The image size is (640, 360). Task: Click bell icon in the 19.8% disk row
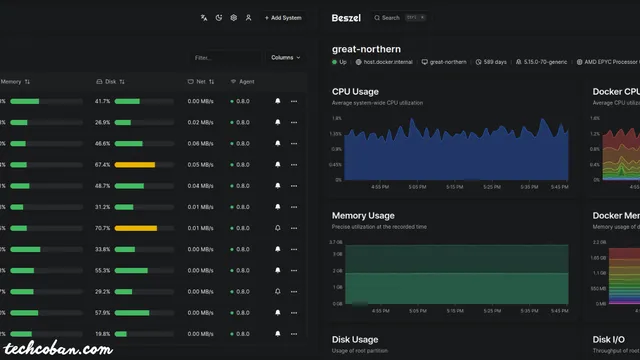(x=278, y=334)
